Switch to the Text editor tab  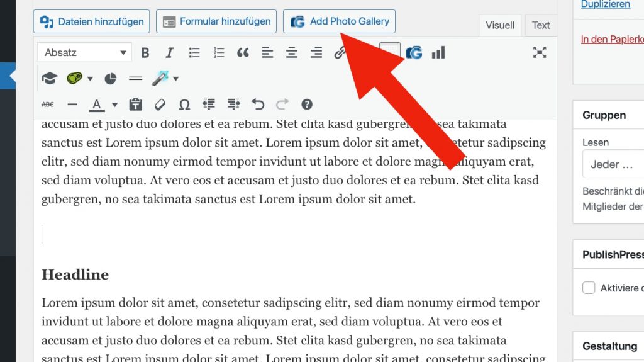click(540, 25)
